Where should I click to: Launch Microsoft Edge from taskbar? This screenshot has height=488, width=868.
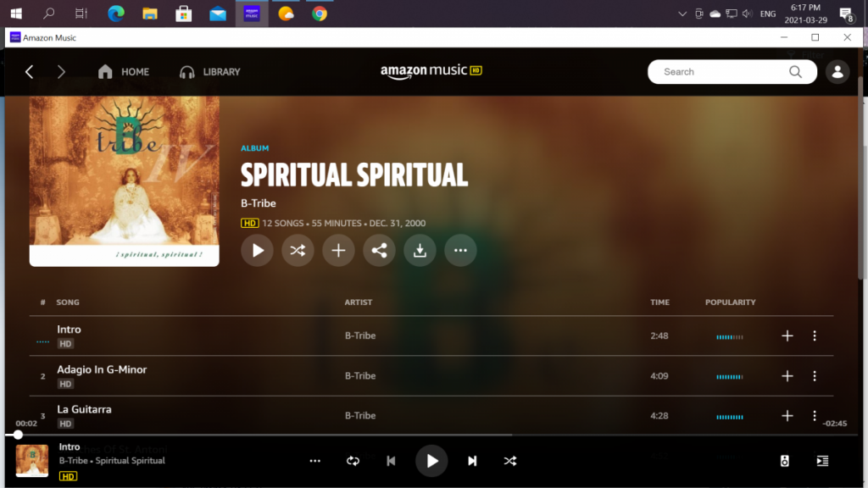115,14
